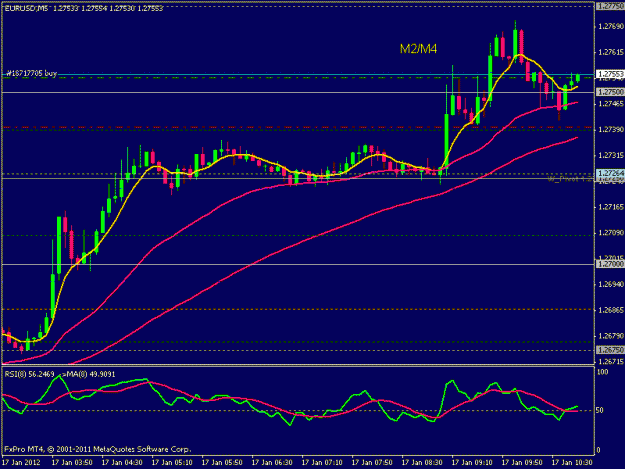The width and height of the screenshot is (625, 469).
Task: Select the cyan buy order line
Action: pos(298,75)
